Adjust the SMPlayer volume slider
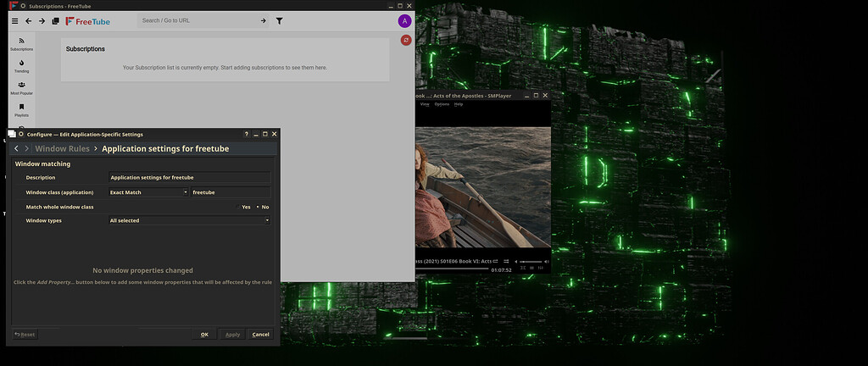This screenshot has width=868, height=366. click(x=531, y=262)
